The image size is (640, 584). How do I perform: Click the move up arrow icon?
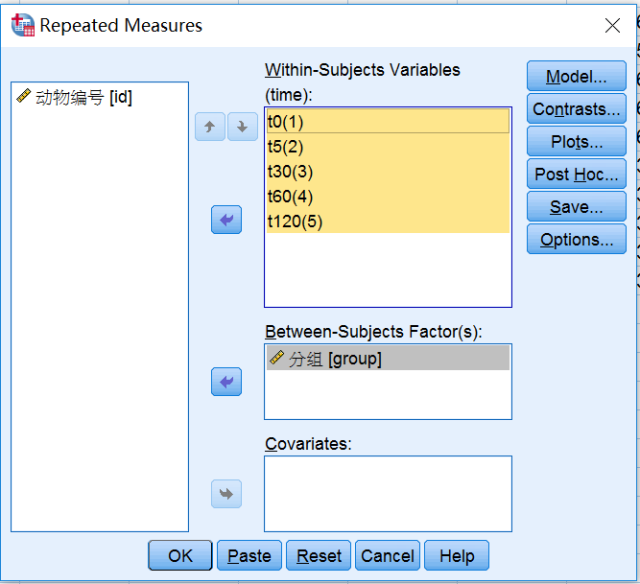point(210,127)
